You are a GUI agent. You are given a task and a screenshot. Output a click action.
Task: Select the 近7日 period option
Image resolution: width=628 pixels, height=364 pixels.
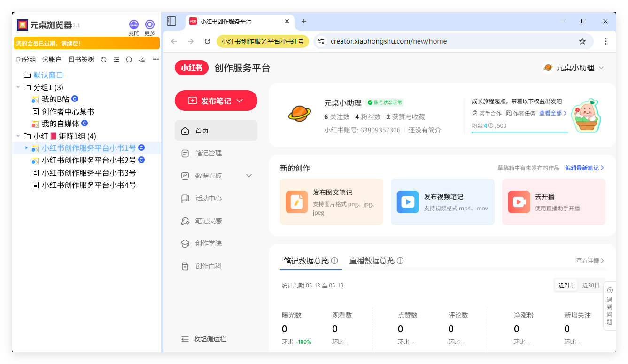[x=566, y=285]
